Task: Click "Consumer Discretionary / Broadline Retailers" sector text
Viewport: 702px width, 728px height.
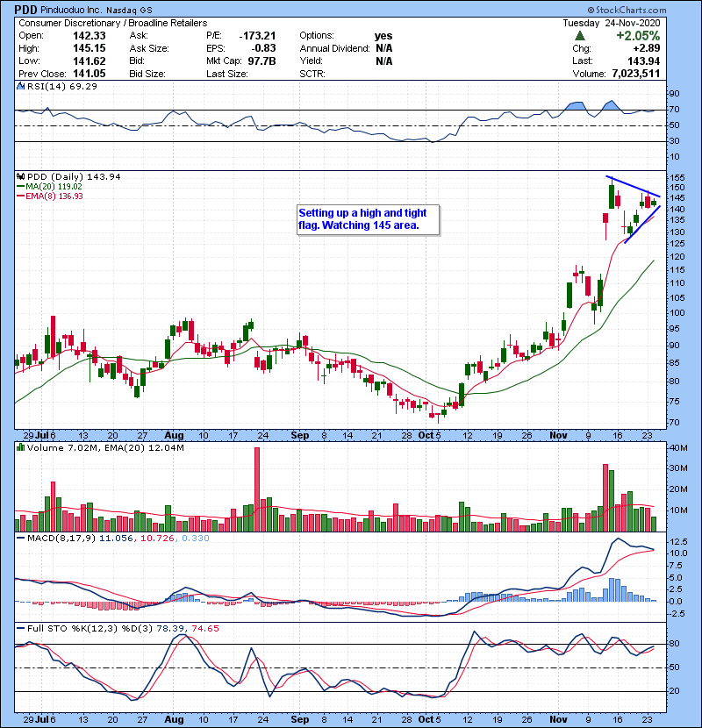Action: click(113, 23)
